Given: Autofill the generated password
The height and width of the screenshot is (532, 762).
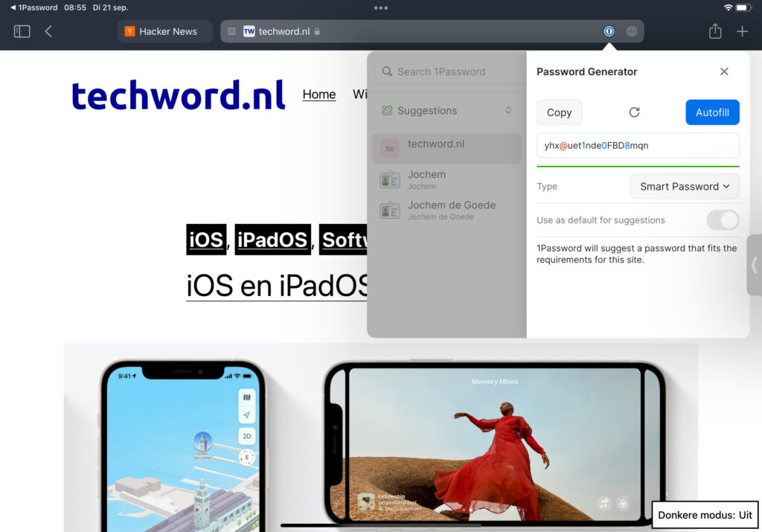Looking at the screenshot, I should point(712,112).
